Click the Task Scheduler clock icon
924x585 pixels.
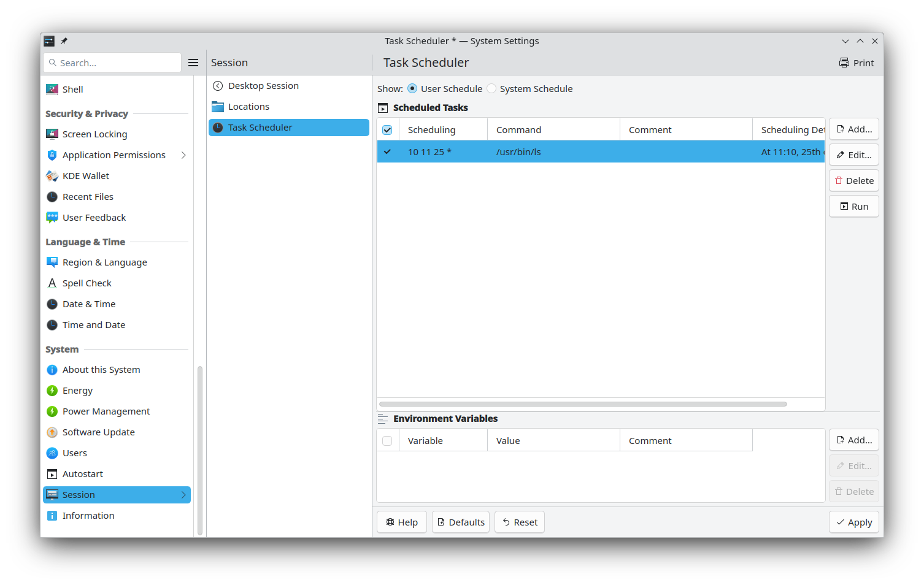pos(218,128)
